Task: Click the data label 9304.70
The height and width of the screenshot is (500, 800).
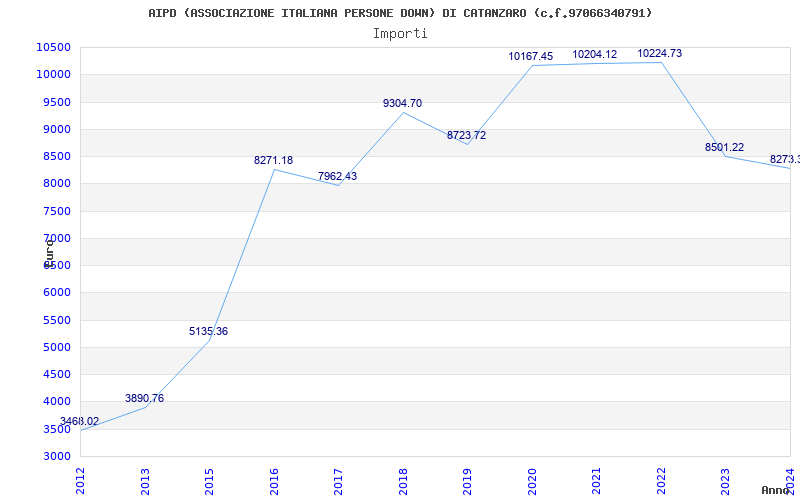Action: point(403,103)
